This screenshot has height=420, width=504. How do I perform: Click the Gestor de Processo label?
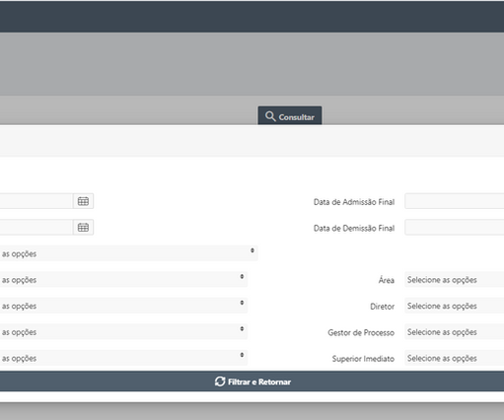[361, 332]
